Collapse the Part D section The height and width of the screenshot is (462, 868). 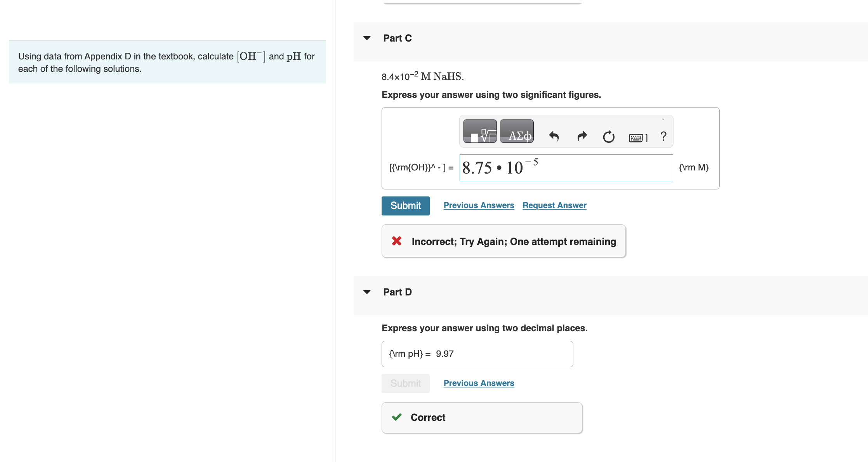(366, 292)
